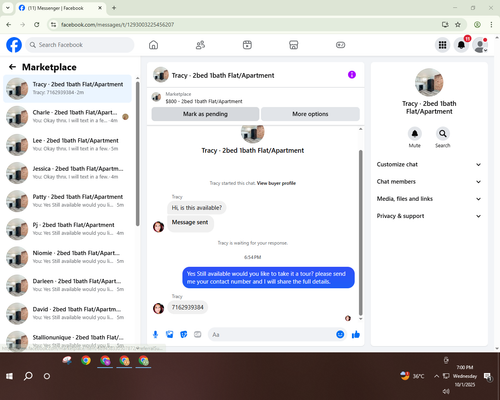Click the Marketplace listing $800 header
500x400 pixels.
coord(255,97)
